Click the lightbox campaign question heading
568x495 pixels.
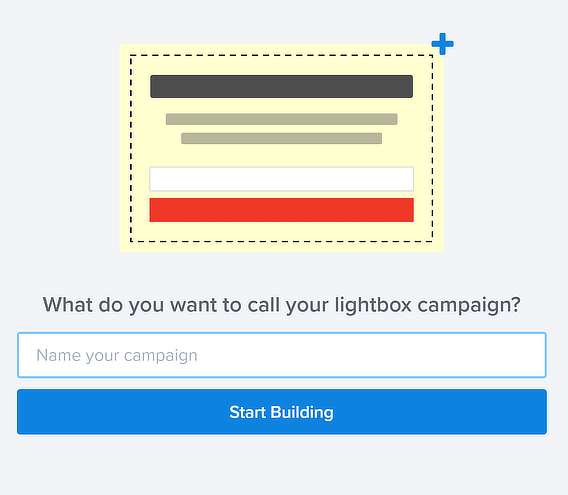coord(281,305)
